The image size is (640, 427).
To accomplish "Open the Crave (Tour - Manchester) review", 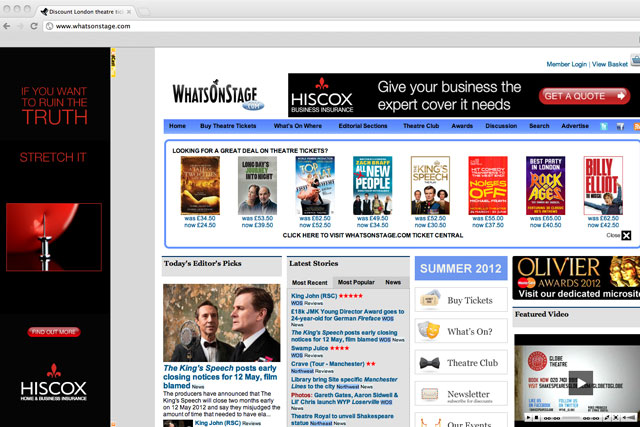I will (x=328, y=364).
